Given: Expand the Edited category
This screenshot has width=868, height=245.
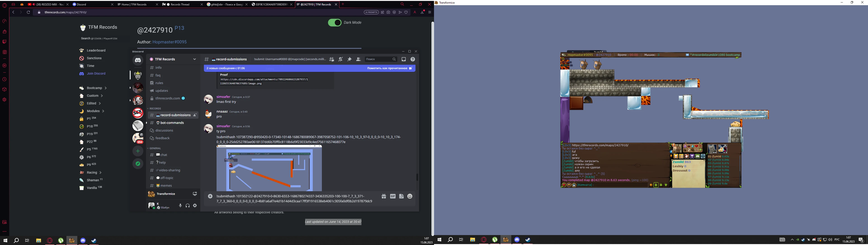Looking at the screenshot, I should [x=100, y=104].
